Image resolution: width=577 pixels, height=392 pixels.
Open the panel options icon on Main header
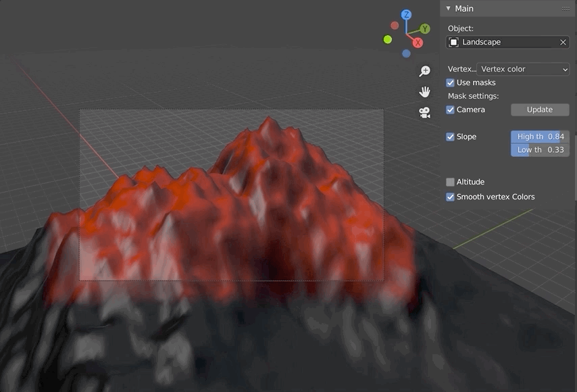[566, 8]
